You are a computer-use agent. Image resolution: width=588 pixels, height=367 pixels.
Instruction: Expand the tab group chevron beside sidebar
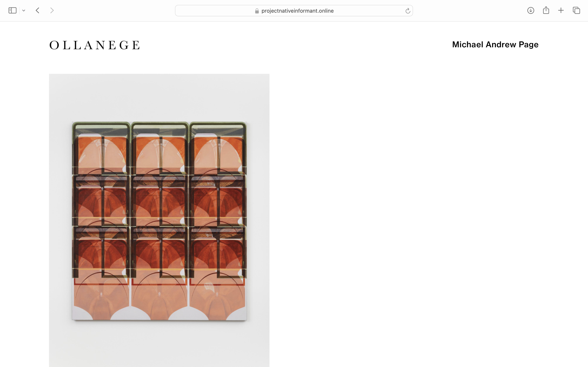point(23,10)
